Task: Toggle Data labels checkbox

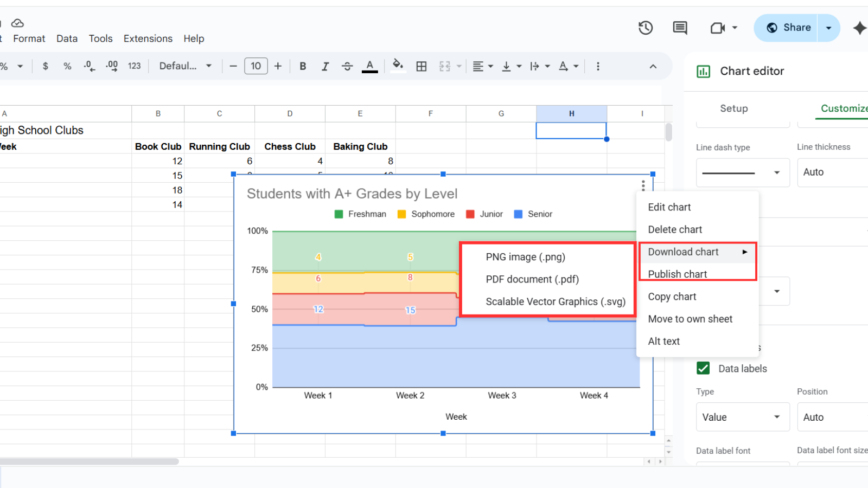Action: (703, 368)
